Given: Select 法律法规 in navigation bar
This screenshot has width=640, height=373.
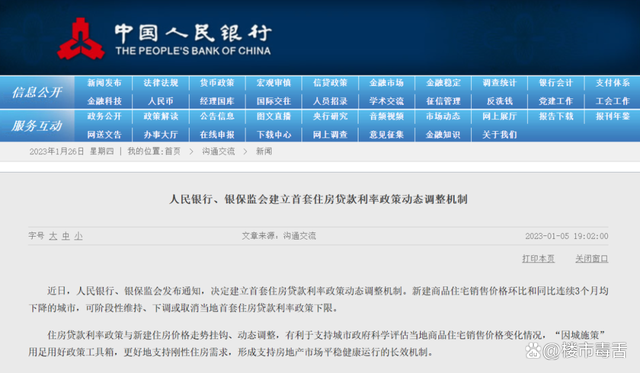Looking at the screenshot, I should click(x=161, y=83).
